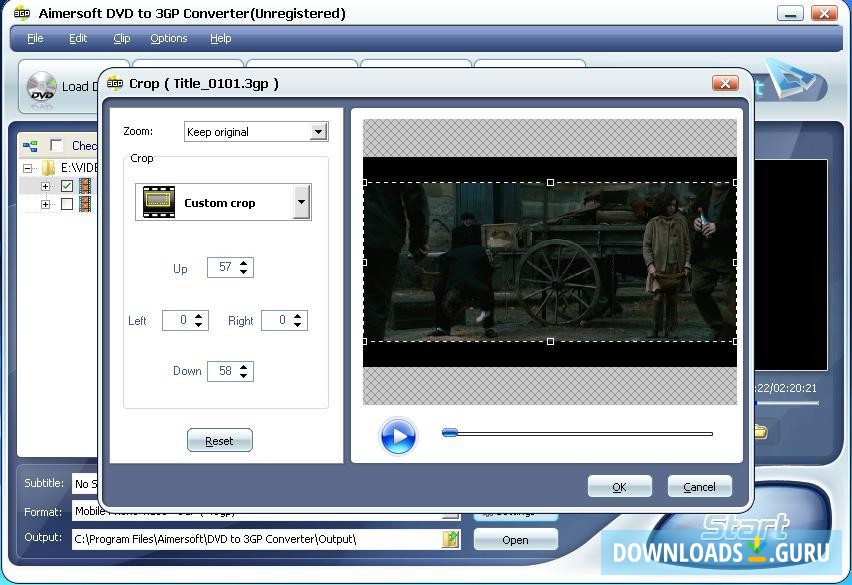Click into the Left crop value field
The image size is (852, 585).
(178, 320)
